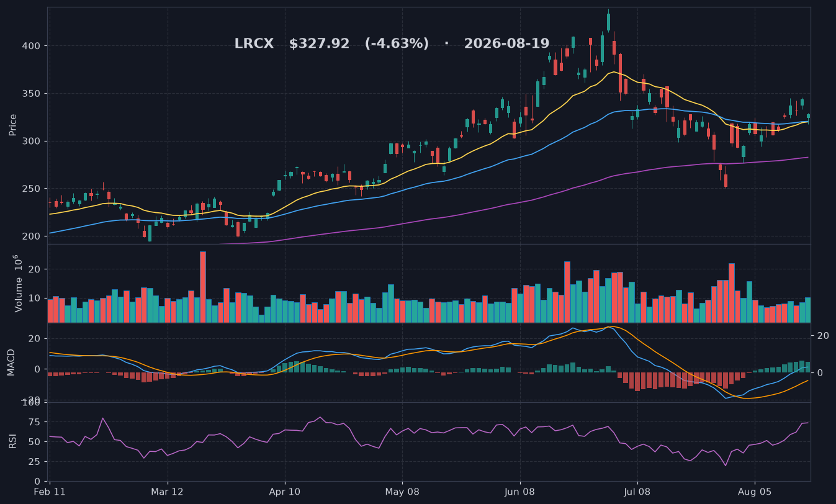Viewport: 836px width, 504px height.
Task: Click the Apr 10 date label
Action: (x=285, y=491)
